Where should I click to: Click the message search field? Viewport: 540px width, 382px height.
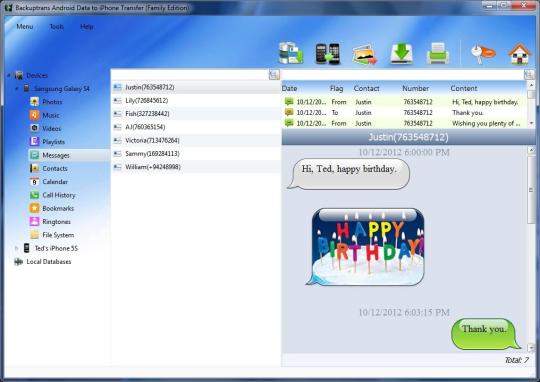[x=402, y=74]
